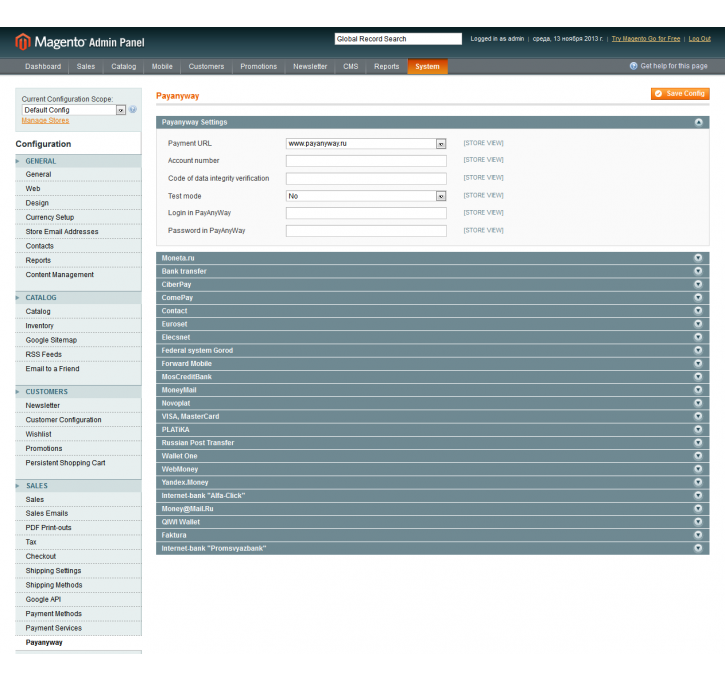Expand the CATALOG sidebar group
Viewport: 725px width, 680px height.
pyautogui.click(x=78, y=298)
